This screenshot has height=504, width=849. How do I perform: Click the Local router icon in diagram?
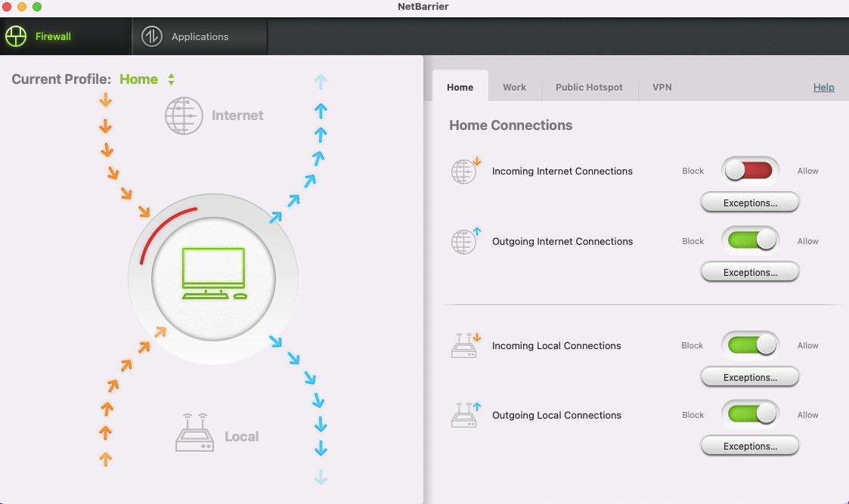(x=194, y=432)
